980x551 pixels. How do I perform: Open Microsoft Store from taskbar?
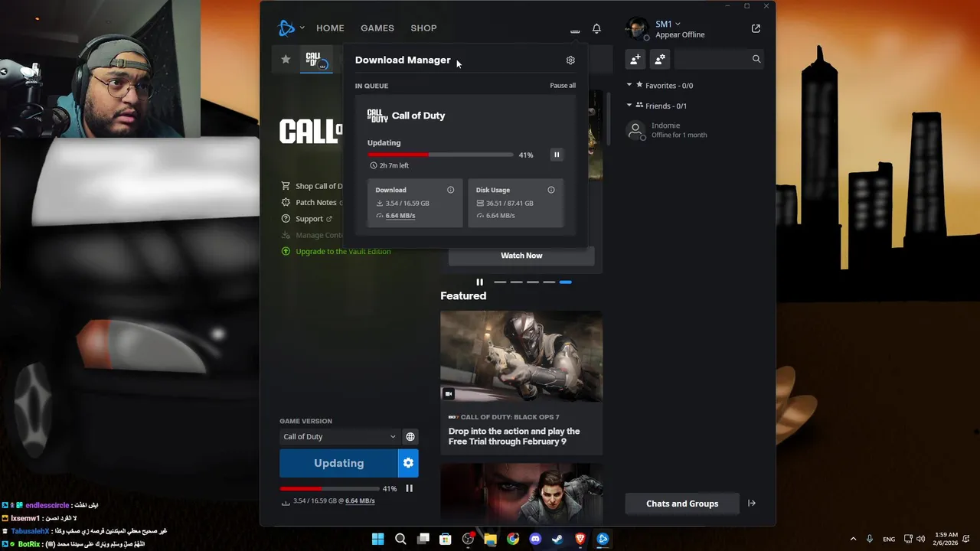[445, 539]
